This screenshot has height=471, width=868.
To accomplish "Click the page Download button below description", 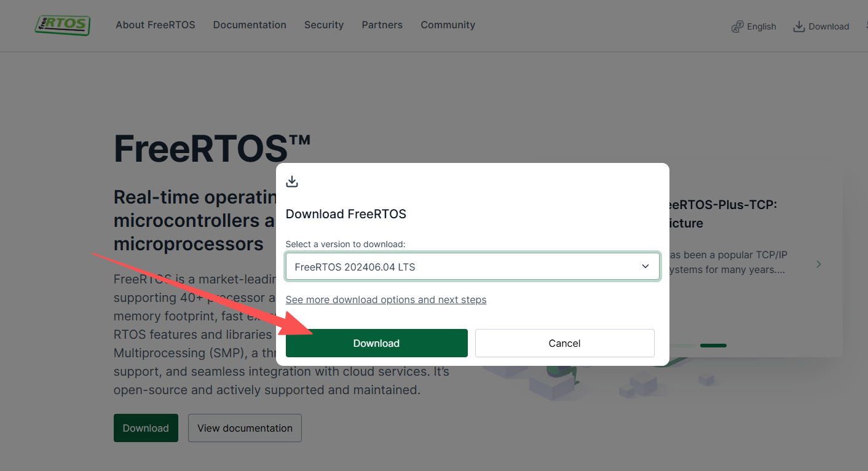I will [146, 428].
